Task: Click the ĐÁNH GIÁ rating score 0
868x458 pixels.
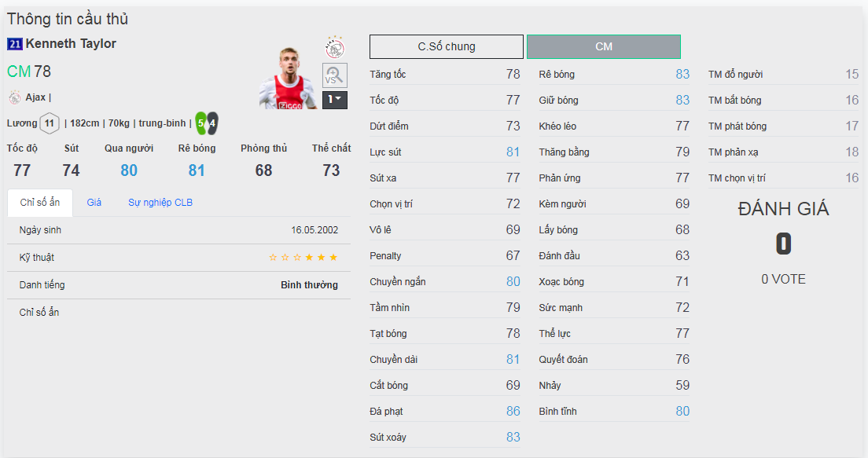Action: (x=783, y=244)
